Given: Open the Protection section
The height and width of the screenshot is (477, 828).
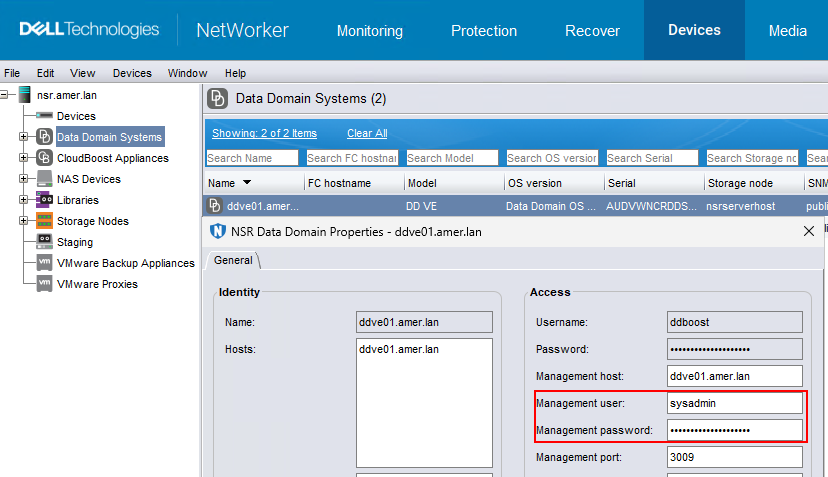Looking at the screenshot, I should 484,31.
